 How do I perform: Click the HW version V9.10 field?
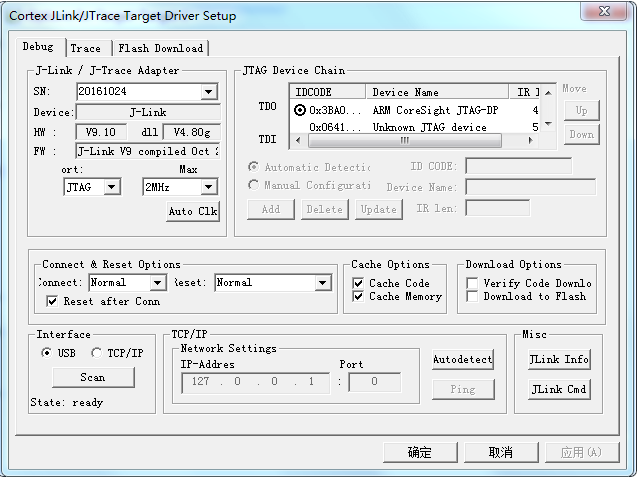(x=101, y=132)
